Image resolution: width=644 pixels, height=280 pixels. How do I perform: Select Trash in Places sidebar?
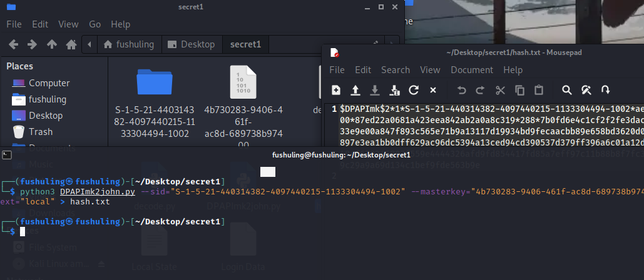point(40,132)
